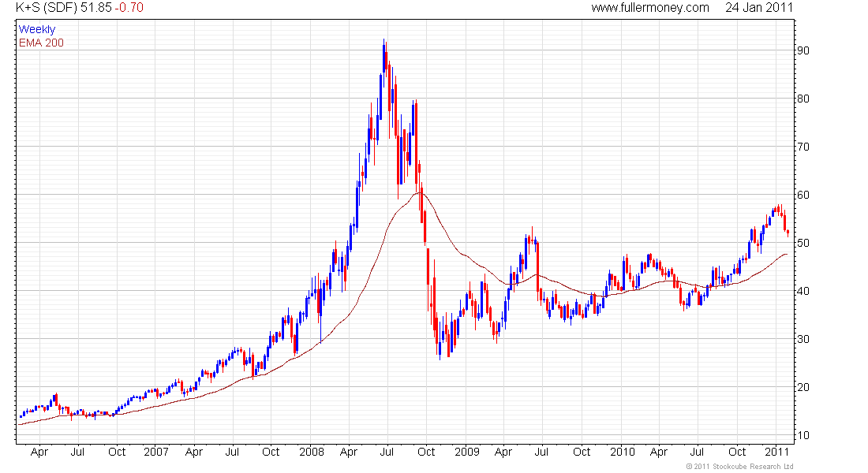This screenshot has width=868, height=473.
Task: Click the 2011 year axis label
Action: (776, 452)
